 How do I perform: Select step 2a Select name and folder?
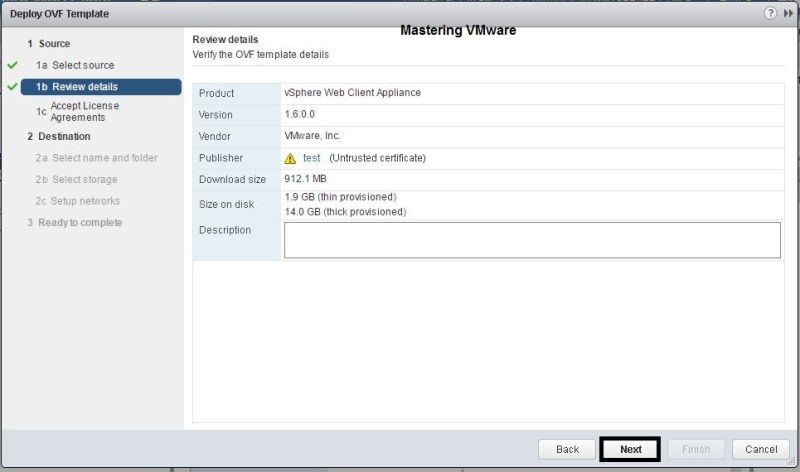[x=96, y=158]
